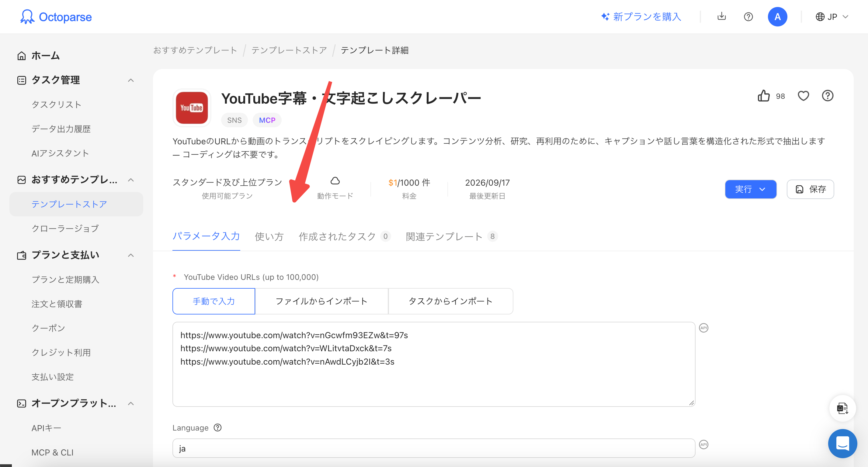Image resolution: width=868 pixels, height=467 pixels.
Task: Open クローラージョブ in sidebar
Action: click(x=65, y=228)
